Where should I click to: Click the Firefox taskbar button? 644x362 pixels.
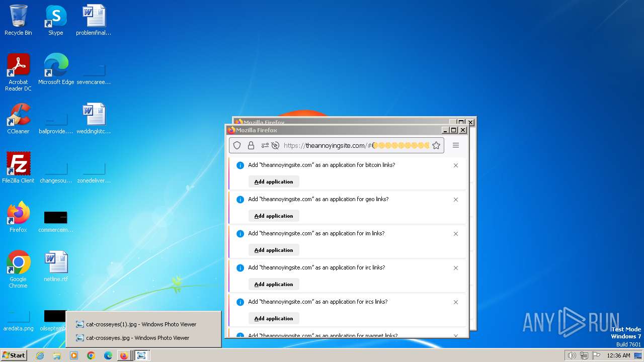(x=124, y=355)
